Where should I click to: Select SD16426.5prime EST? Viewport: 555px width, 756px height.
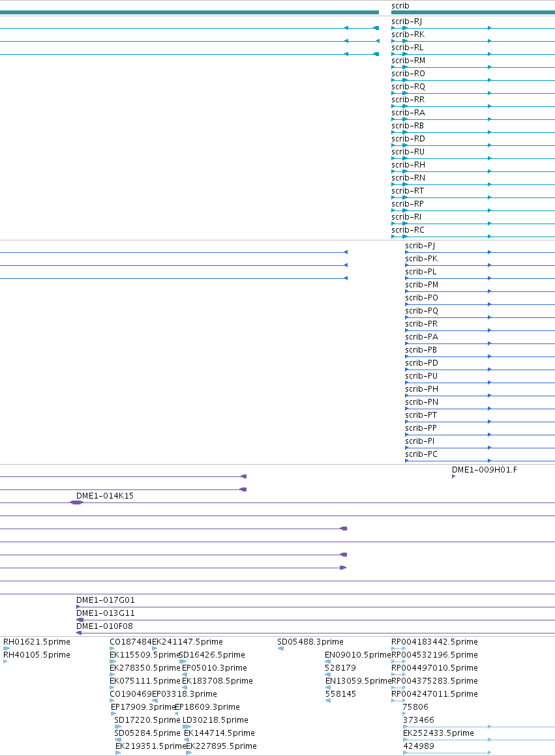(x=212, y=655)
